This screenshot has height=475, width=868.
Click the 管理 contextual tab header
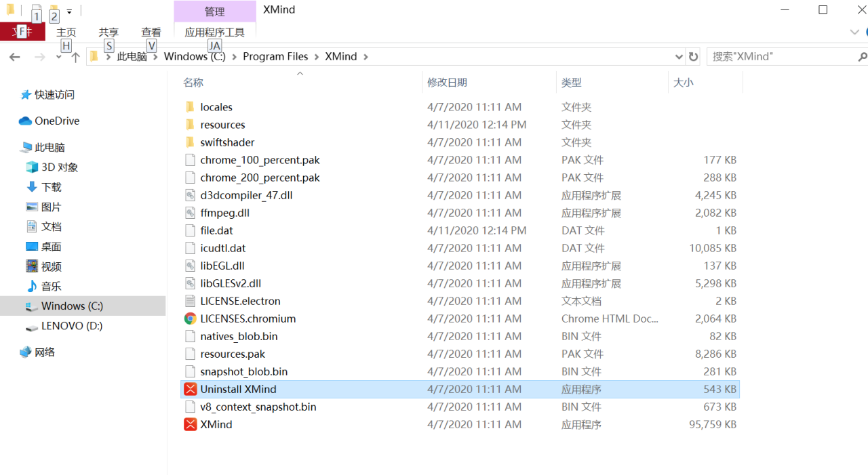tap(215, 12)
